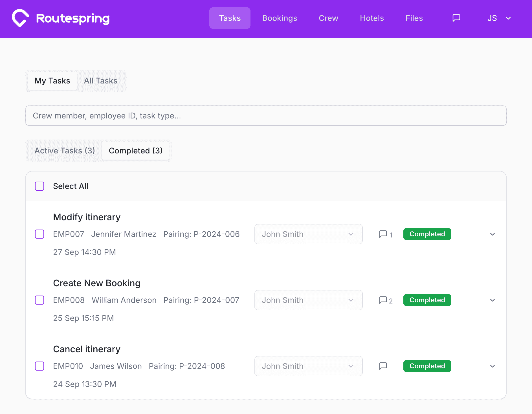The image size is (532, 414).
Task: Open the assignee dropdown for Jennifer Martinez's task
Action: tap(308, 234)
